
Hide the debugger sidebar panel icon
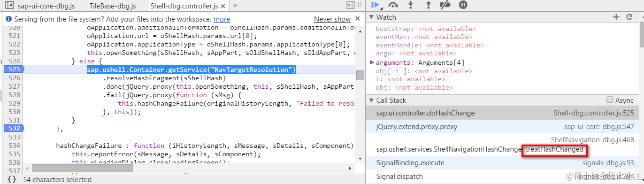click(x=350, y=5)
